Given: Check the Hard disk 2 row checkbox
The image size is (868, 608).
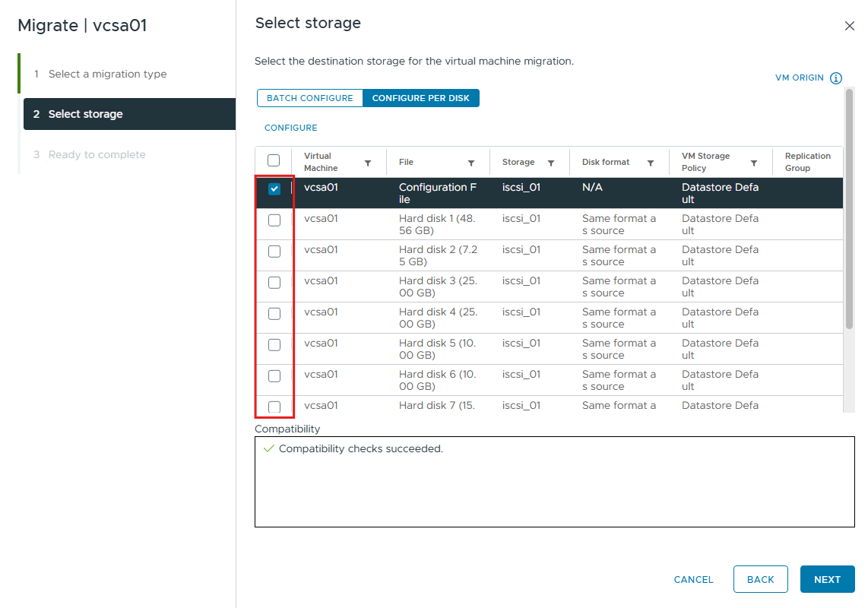Looking at the screenshot, I should click(274, 252).
